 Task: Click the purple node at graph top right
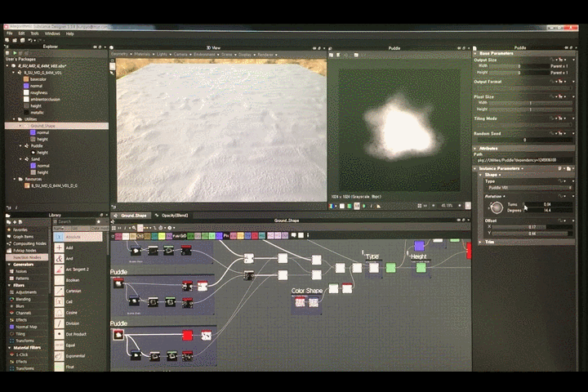pyautogui.click(x=419, y=246)
